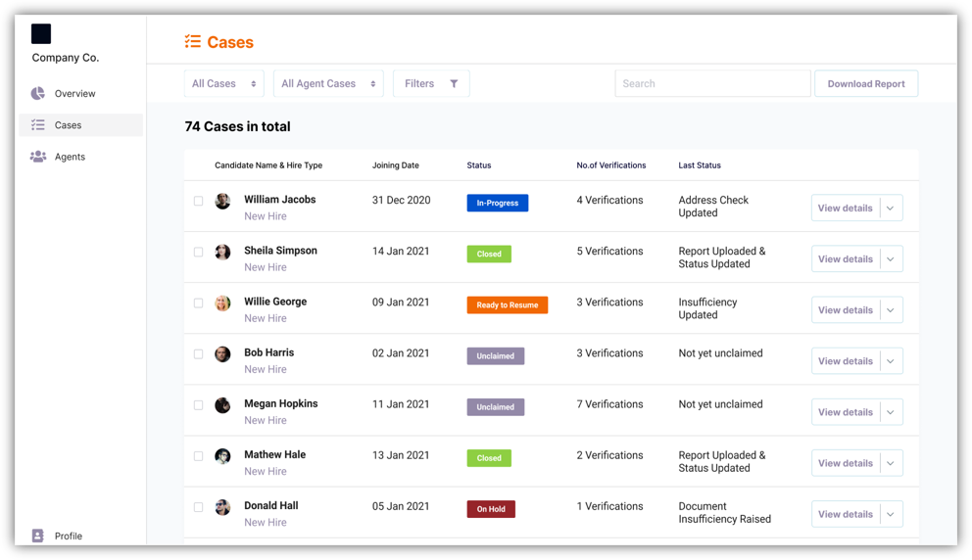Click the Last Status column header
The width and height of the screenshot is (972, 560).
point(700,165)
